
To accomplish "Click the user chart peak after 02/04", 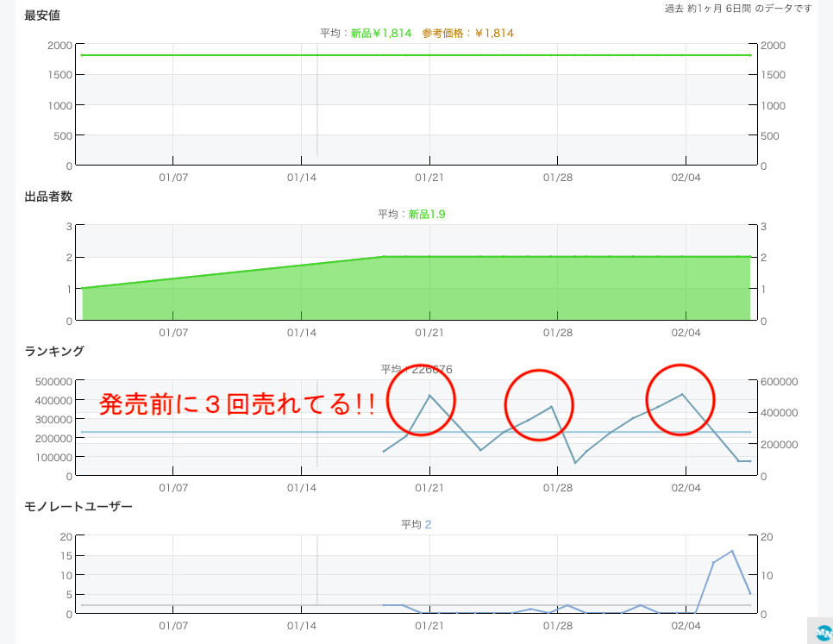I will click(732, 551).
